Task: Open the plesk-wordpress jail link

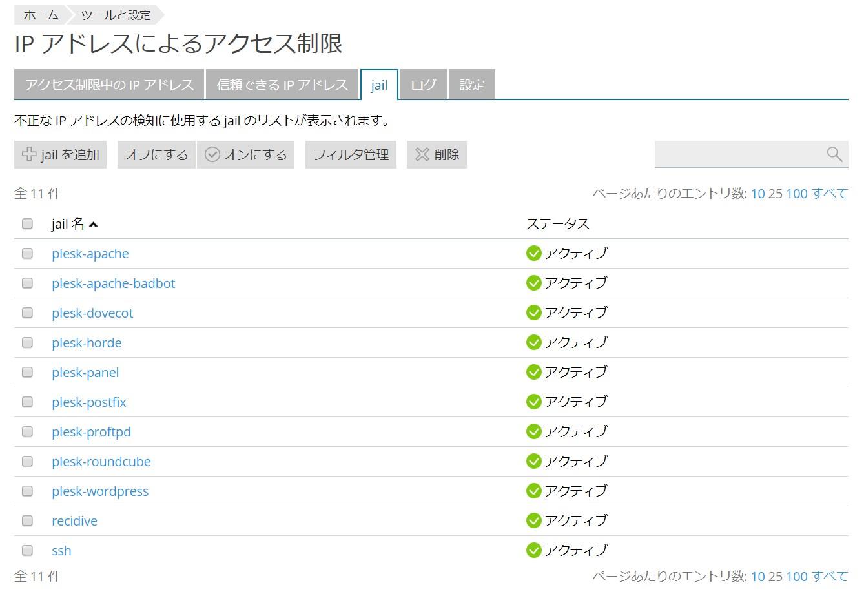Action: pyautogui.click(x=100, y=491)
